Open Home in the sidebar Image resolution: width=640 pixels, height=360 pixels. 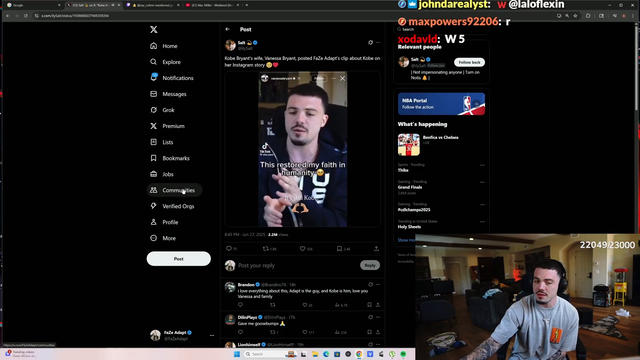click(x=164, y=46)
